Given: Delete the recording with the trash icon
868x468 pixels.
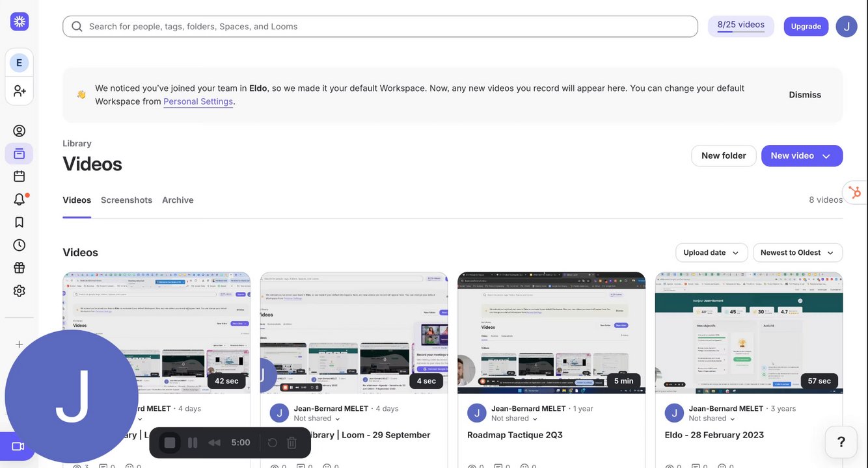Looking at the screenshot, I should (292, 443).
